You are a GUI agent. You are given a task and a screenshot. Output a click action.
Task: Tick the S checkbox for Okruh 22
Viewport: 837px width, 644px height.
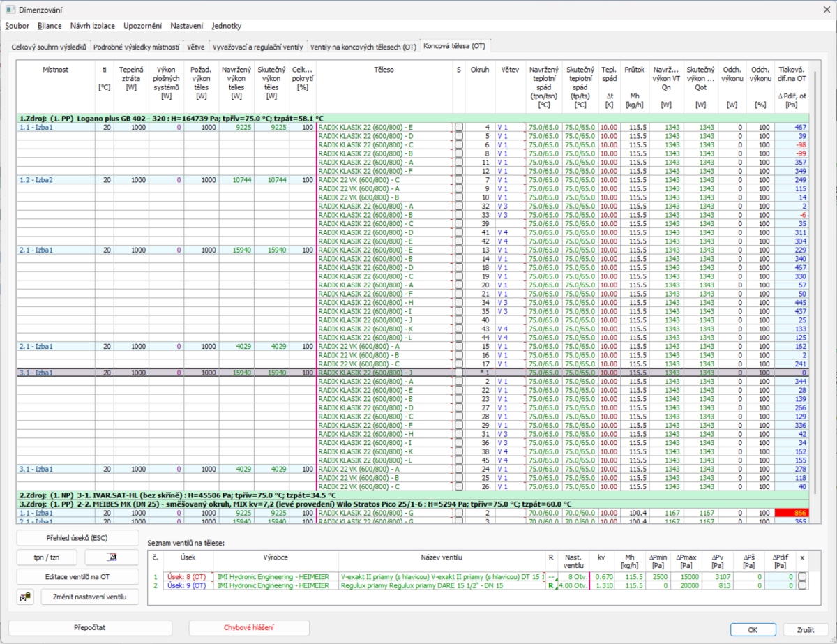coord(459,391)
